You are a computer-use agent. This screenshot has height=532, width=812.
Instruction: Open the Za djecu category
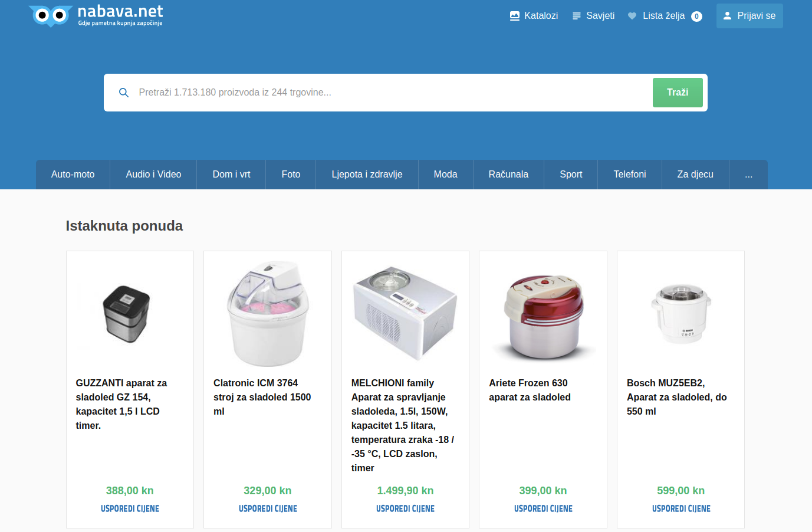tap(695, 175)
